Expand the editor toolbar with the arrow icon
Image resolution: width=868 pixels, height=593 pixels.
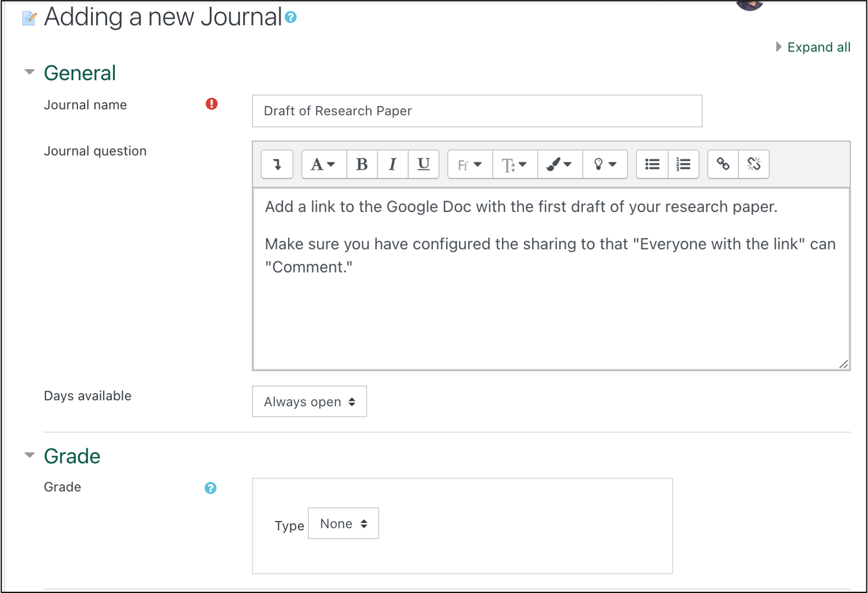click(x=277, y=164)
